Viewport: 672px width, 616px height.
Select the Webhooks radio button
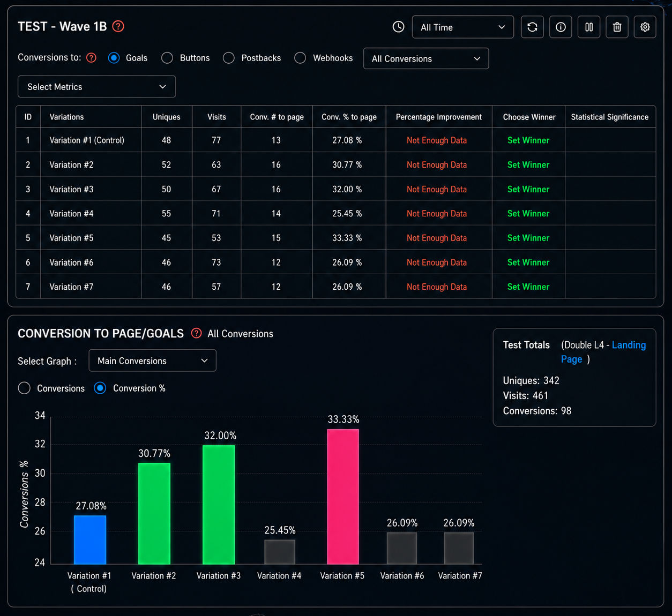300,58
